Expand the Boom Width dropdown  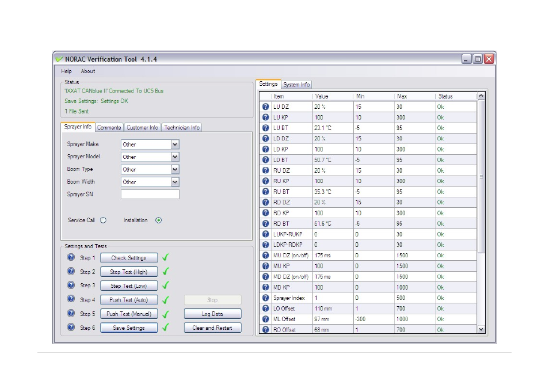[x=175, y=182]
